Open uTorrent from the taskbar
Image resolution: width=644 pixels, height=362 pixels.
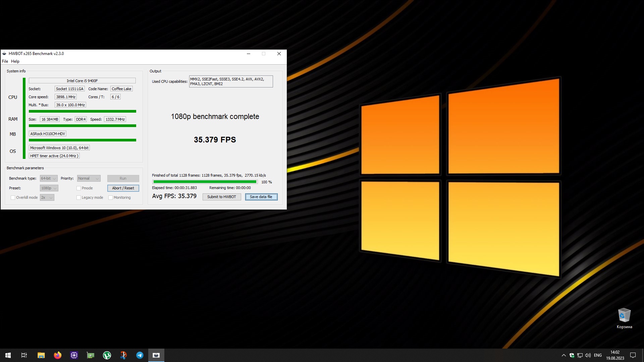tap(107, 355)
